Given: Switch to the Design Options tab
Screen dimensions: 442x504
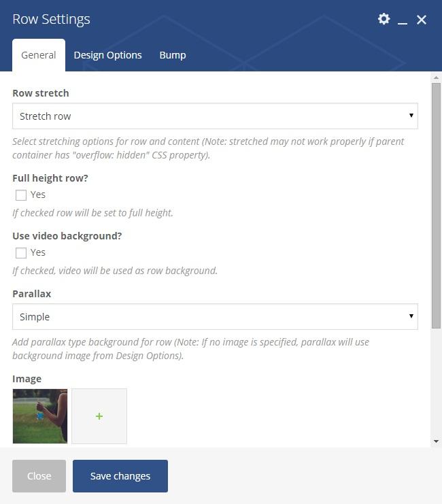Looking at the screenshot, I should pos(107,55).
